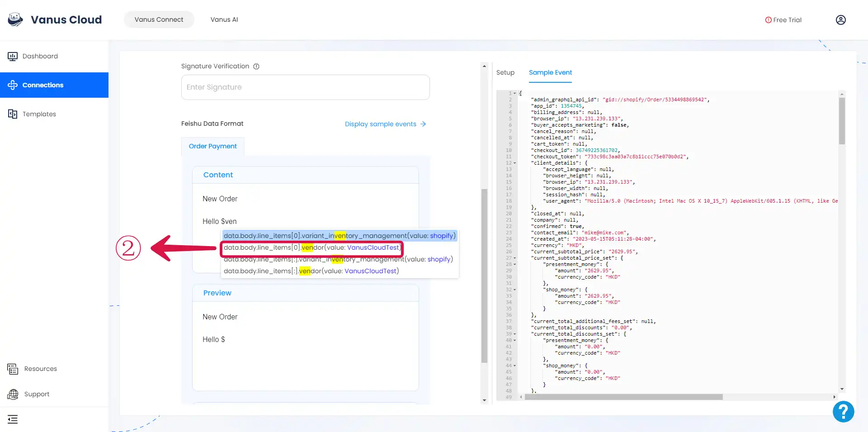Collapse the JSON root at line 1
This screenshot has height=432, width=868.
(514, 93)
